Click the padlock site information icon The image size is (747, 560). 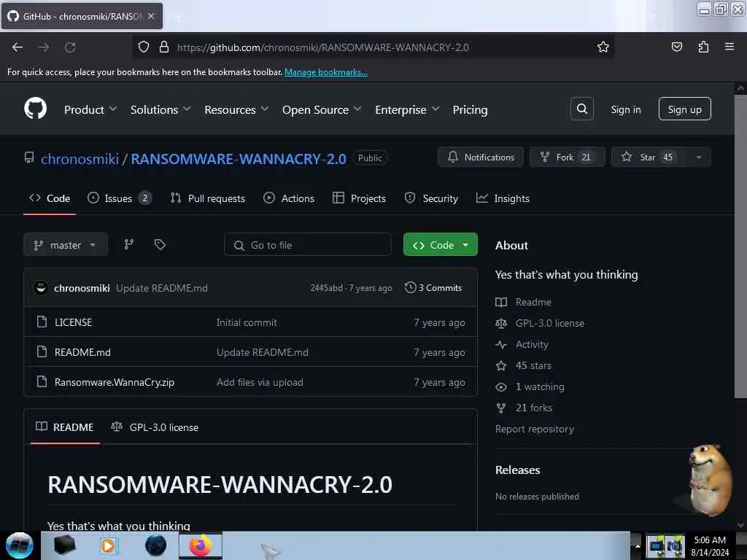[x=164, y=47]
